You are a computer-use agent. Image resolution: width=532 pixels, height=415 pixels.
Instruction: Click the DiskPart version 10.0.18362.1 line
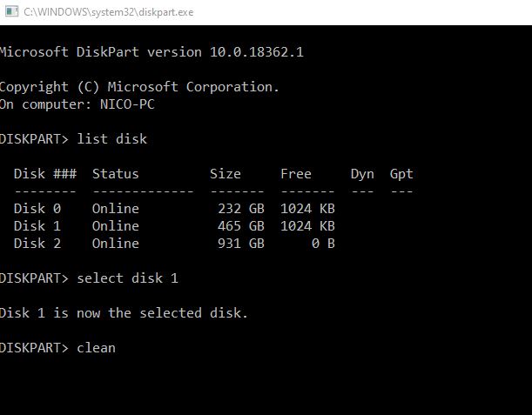click(152, 52)
